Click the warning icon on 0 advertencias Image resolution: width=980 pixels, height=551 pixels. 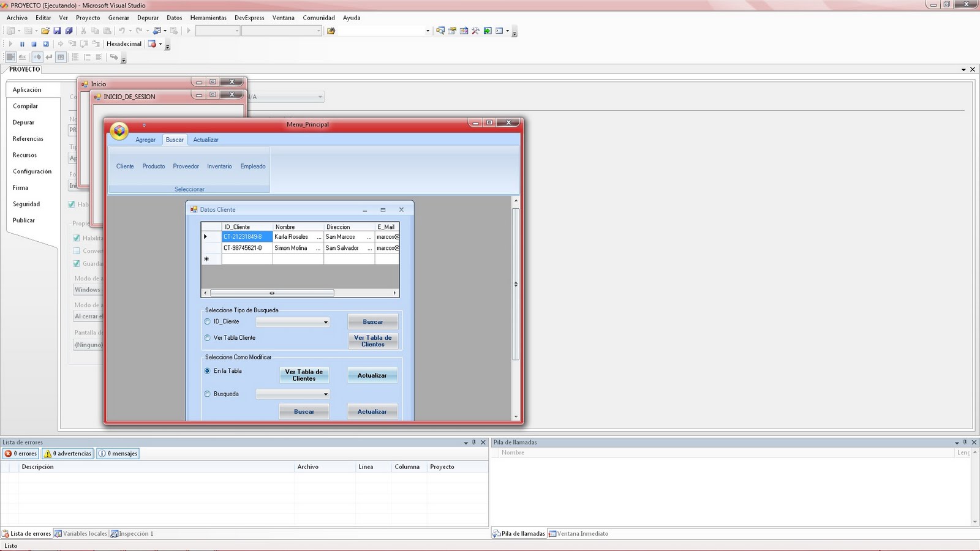coord(48,454)
